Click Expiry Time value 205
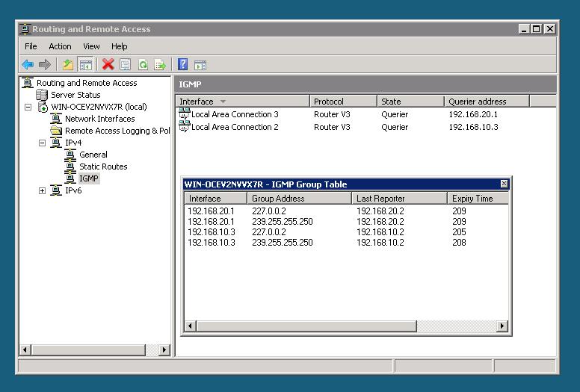 459,232
